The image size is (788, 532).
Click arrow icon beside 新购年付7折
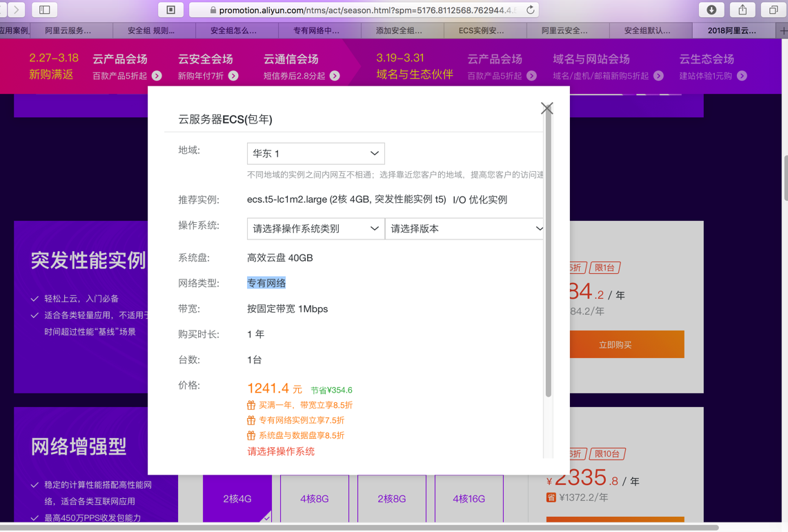click(233, 76)
